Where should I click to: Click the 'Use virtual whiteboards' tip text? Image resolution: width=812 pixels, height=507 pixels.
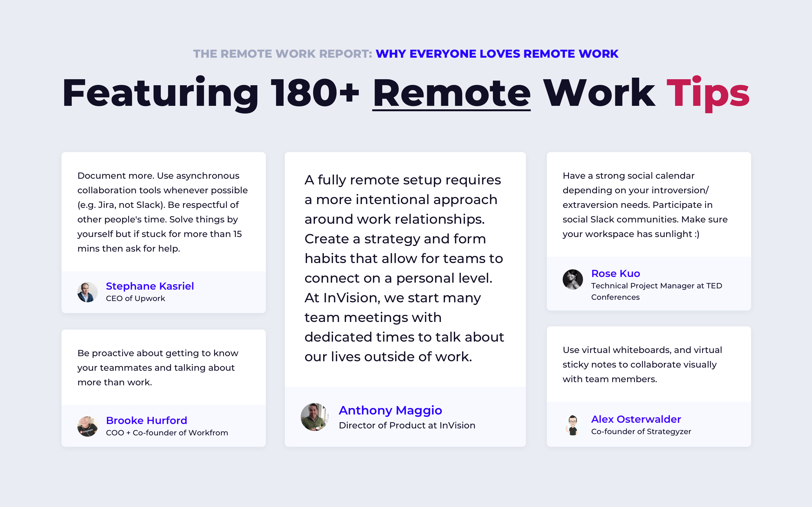point(642,364)
